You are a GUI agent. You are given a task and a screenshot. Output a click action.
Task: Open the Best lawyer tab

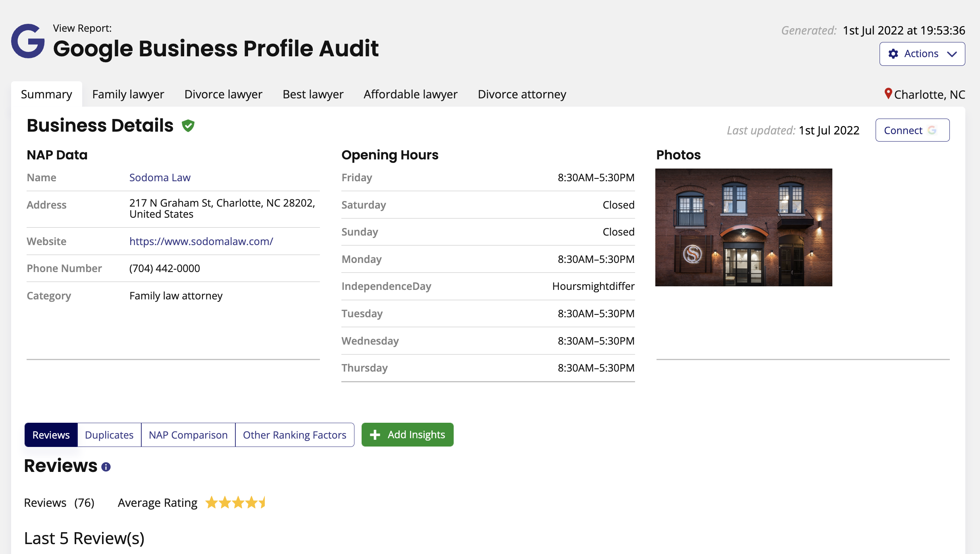313,94
